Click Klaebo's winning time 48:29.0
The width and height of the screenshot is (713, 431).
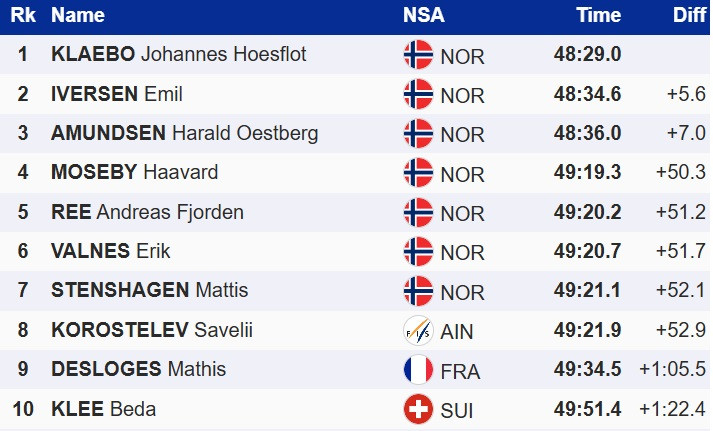click(587, 55)
